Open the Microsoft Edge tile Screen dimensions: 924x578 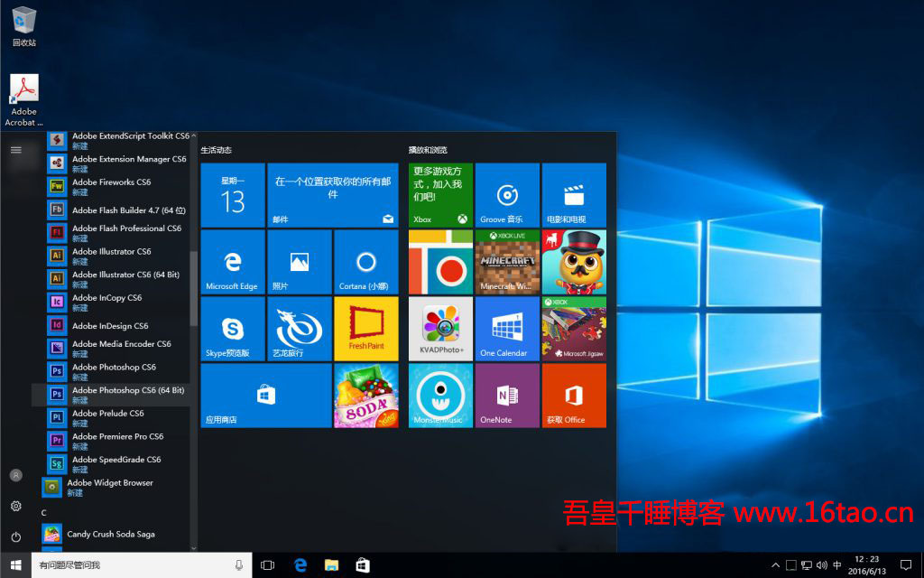[x=233, y=261]
